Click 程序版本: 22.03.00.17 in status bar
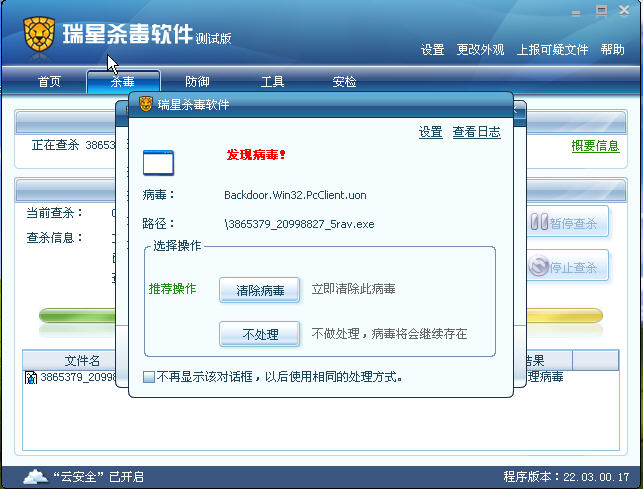This screenshot has height=489, width=643. click(566, 477)
